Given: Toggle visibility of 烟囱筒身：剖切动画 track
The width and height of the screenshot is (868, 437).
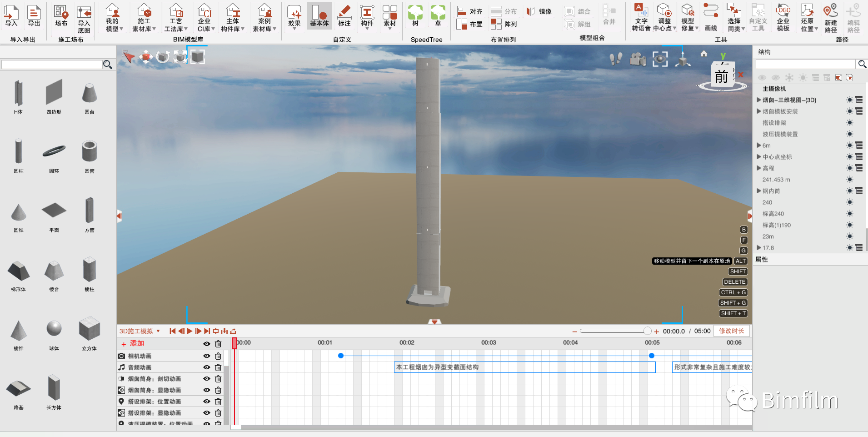Looking at the screenshot, I should point(207,379).
